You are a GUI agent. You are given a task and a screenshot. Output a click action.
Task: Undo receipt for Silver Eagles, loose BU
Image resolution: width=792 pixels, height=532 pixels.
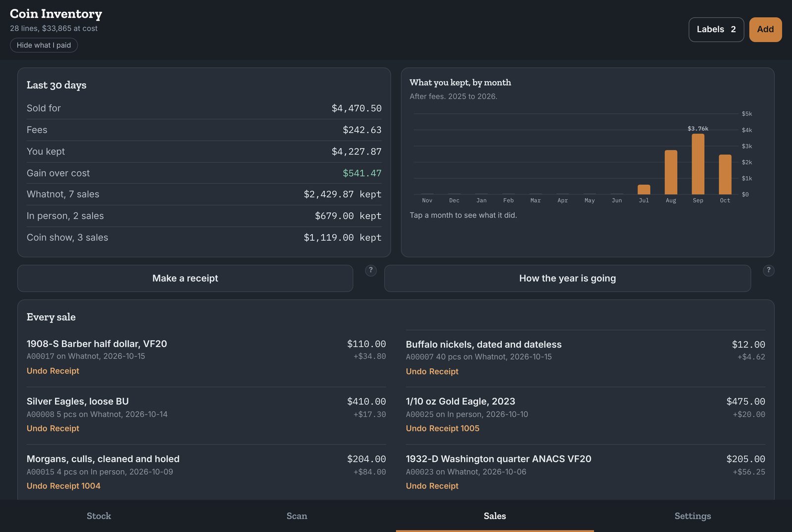[x=53, y=428]
